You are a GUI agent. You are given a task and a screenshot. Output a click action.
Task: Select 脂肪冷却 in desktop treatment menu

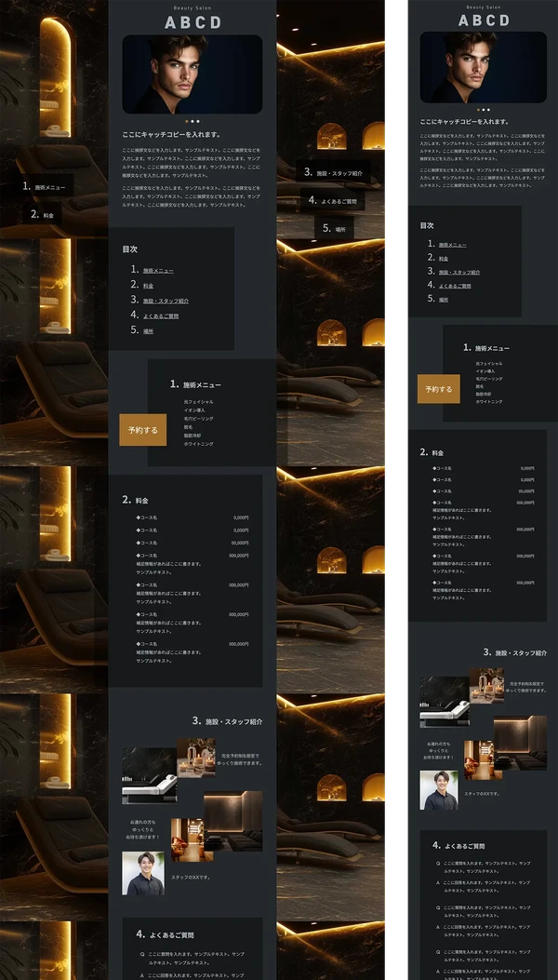pyautogui.click(x=193, y=435)
